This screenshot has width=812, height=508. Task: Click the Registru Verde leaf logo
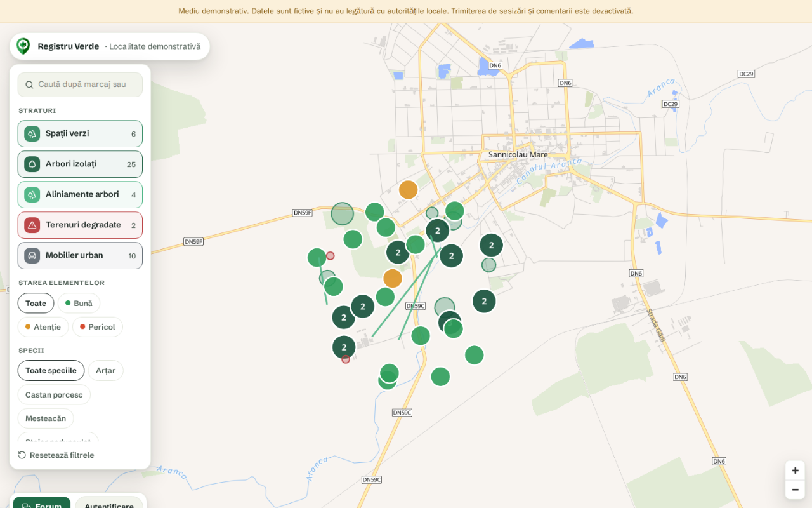pyautogui.click(x=23, y=46)
